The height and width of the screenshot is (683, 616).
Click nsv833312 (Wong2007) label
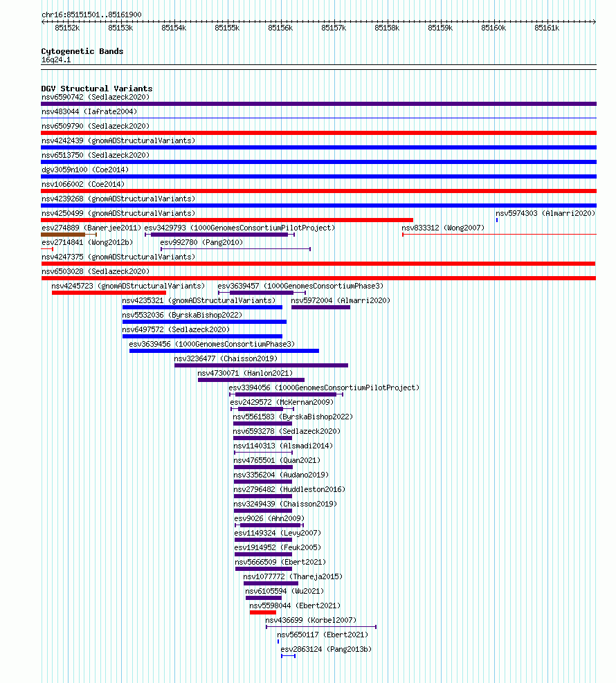coord(443,228)
